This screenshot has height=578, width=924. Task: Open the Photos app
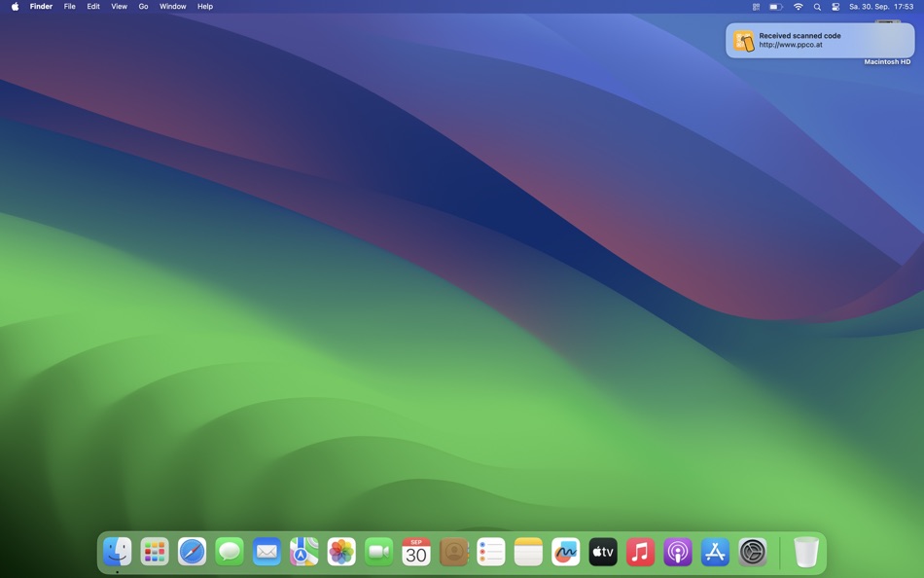pos(341,552)
